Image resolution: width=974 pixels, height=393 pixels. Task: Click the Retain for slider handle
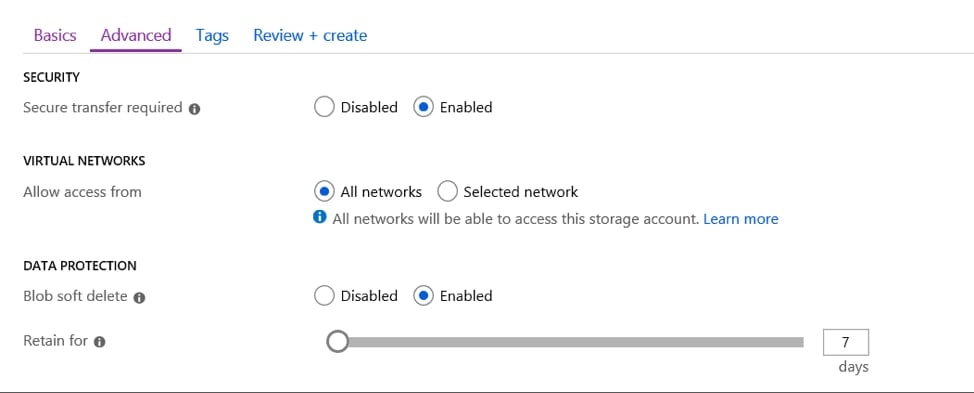point(337,341)
